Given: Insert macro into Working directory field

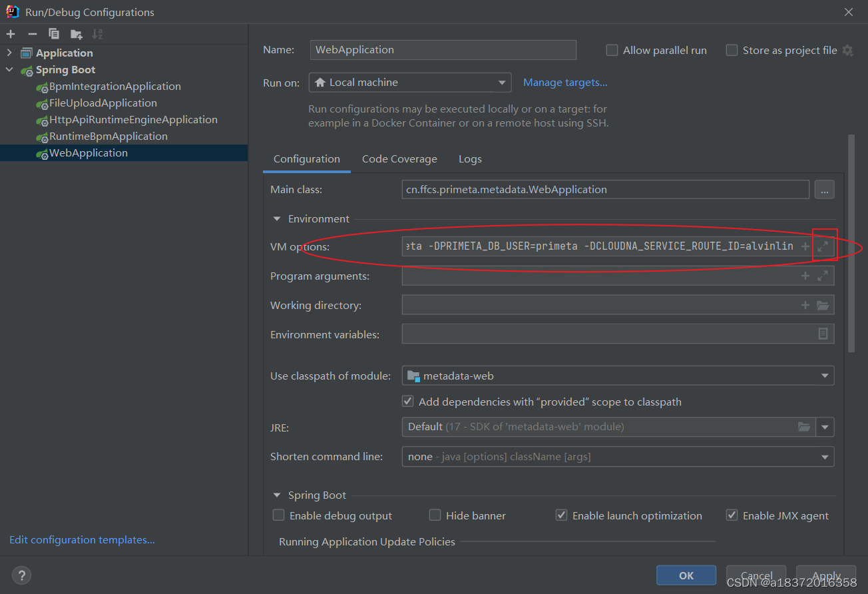Looking at the screenshot, I should tap(805, 305).
